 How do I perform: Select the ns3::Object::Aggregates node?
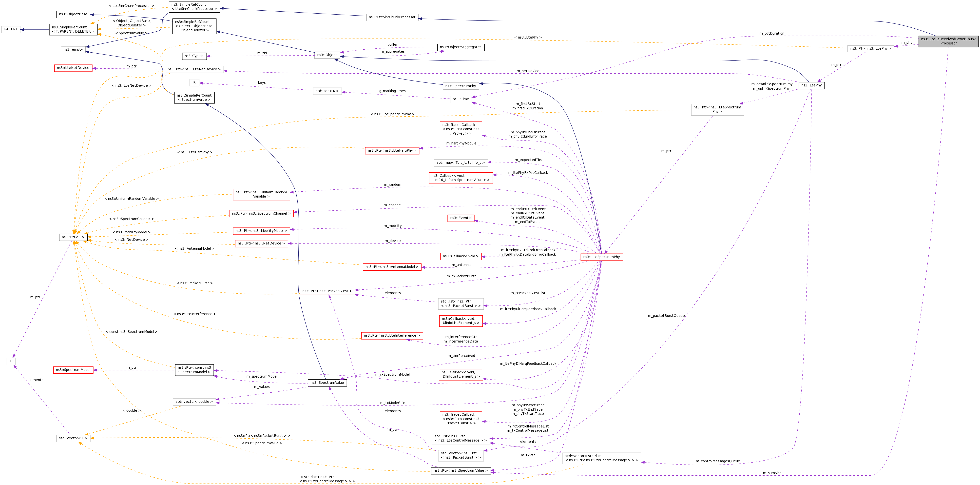pos(461,47)
